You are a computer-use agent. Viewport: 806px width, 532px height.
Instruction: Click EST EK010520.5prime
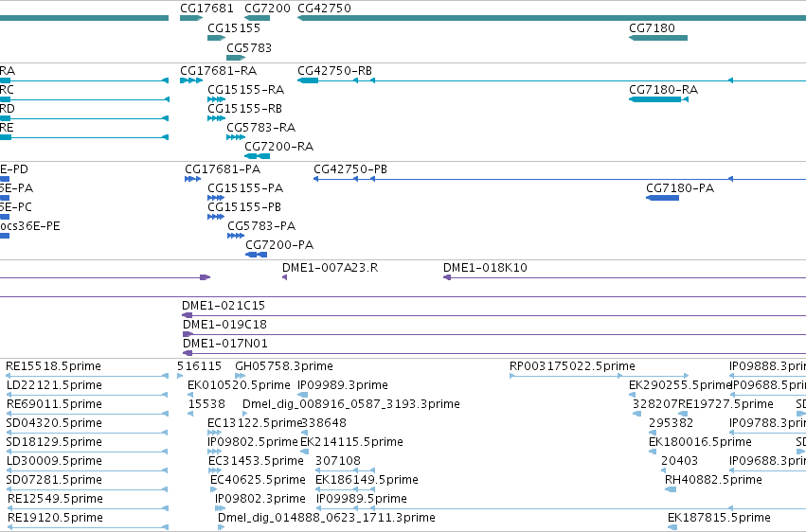pos(239,385)
